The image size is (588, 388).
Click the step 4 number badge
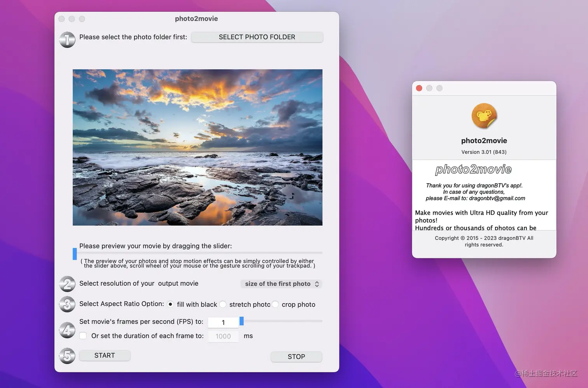pos(67,330)
